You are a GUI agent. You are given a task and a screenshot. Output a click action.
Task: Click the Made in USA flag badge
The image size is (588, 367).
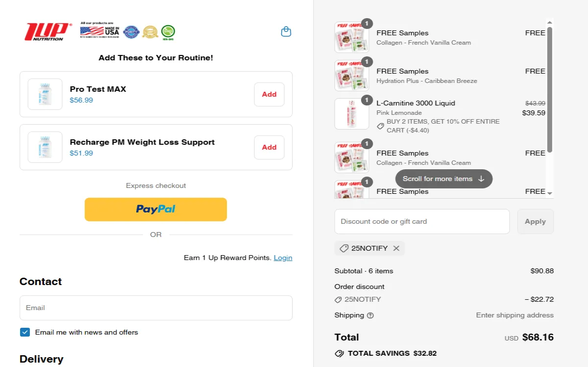(x=100, y=31)
